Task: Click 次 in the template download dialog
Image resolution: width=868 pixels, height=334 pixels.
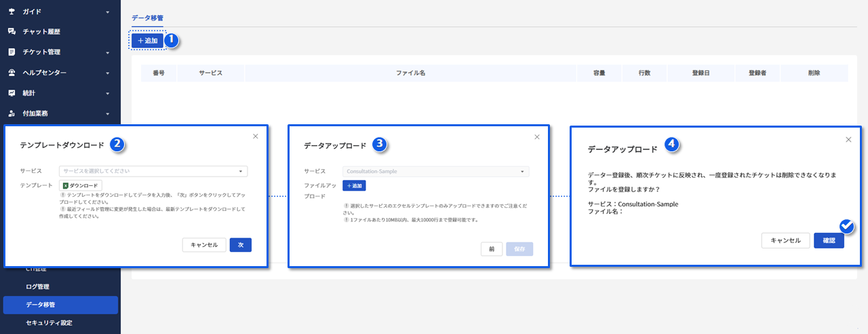Action: click(x=240, y=245)
